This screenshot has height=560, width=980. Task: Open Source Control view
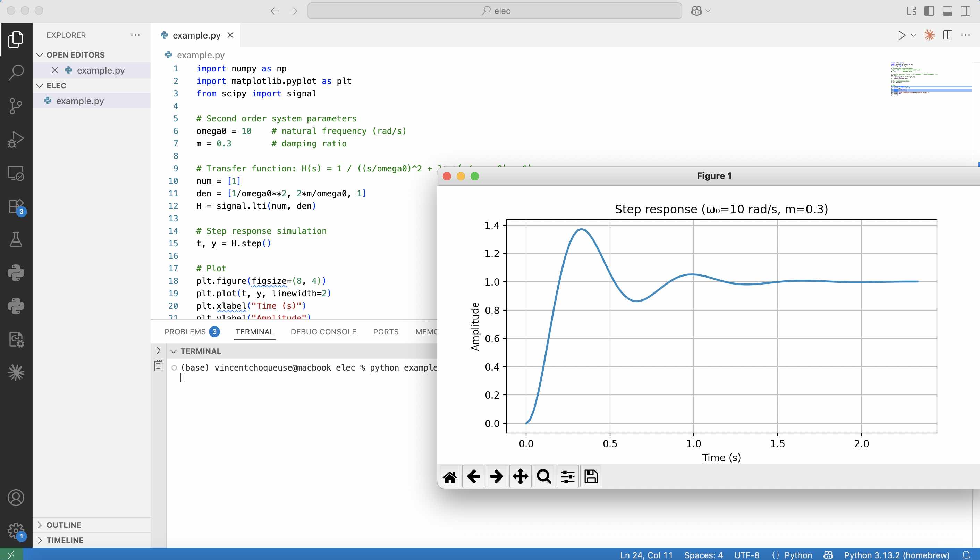[x=16, y=106]
